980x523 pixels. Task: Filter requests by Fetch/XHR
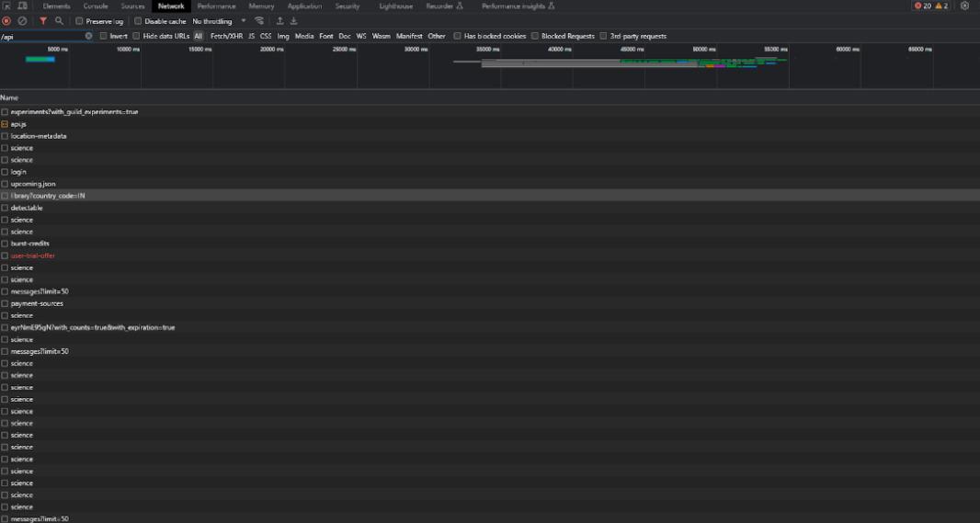[x=226, y=36]
